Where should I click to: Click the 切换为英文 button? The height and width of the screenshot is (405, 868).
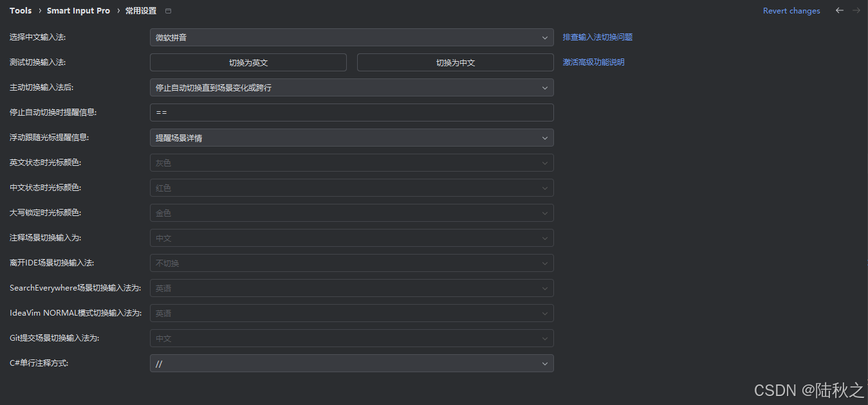point(248,62)
